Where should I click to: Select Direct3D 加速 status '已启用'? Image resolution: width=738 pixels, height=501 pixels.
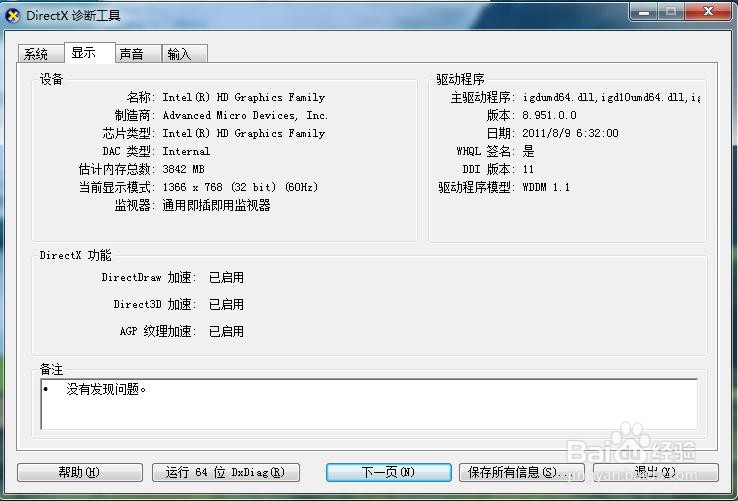[226, 304]
